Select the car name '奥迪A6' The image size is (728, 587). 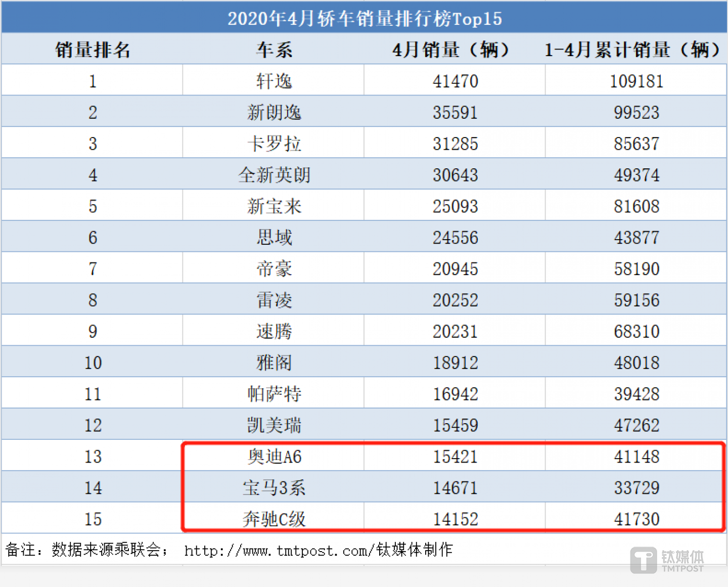[274, 457]
